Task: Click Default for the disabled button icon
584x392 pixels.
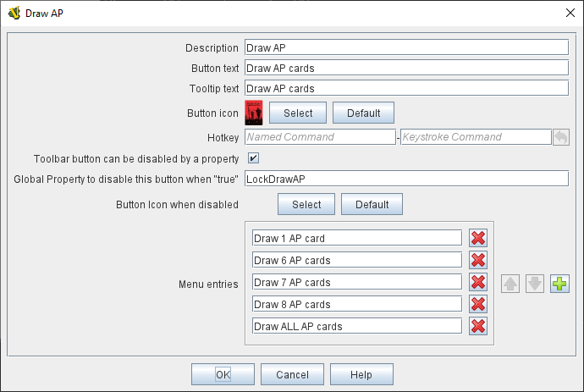Action: (372, 204)
